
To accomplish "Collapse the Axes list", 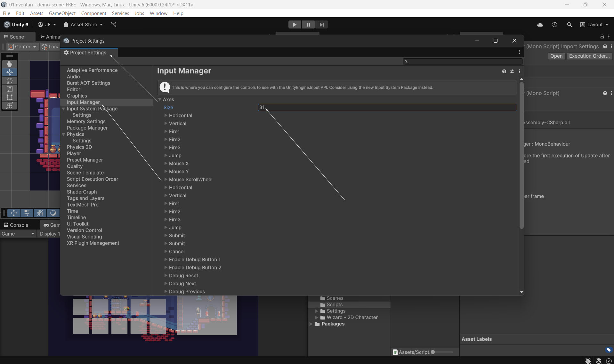I will pos(160,100).
